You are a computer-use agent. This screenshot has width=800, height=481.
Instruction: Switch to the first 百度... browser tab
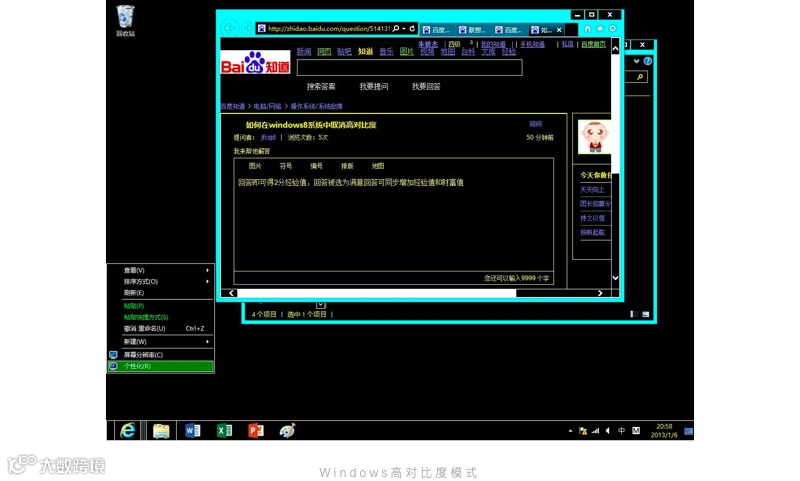(x=437, y=30)
